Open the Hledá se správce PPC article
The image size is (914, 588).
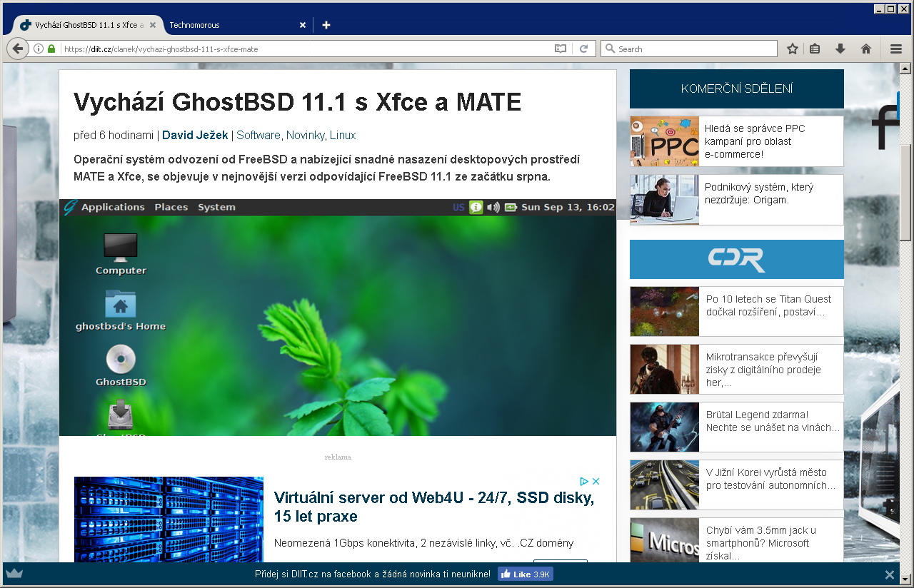(755, 141)
